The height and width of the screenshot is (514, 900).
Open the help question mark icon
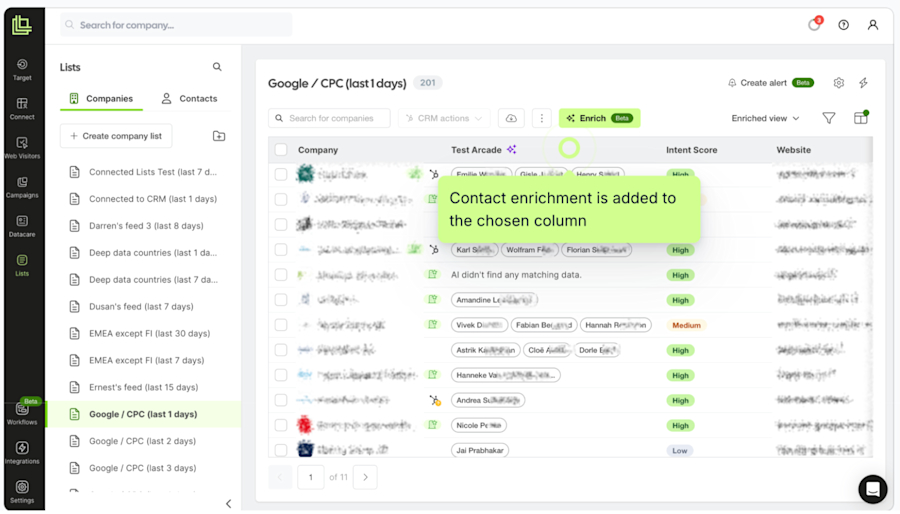(843, 25)
